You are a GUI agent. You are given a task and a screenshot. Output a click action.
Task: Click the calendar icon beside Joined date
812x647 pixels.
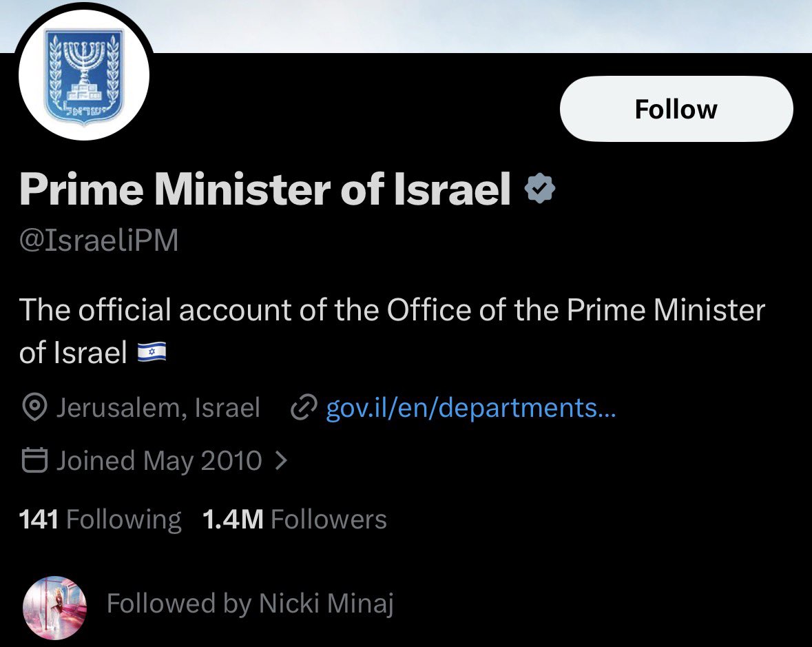34,460
